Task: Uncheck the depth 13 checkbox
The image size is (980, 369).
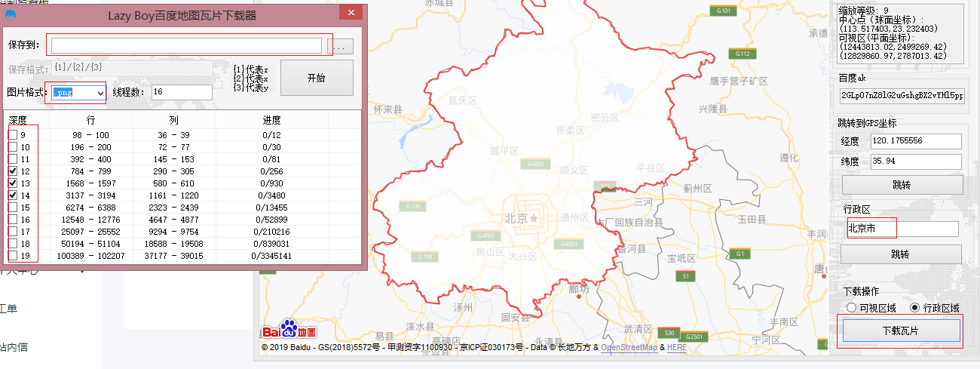Action: click(14, 183)
